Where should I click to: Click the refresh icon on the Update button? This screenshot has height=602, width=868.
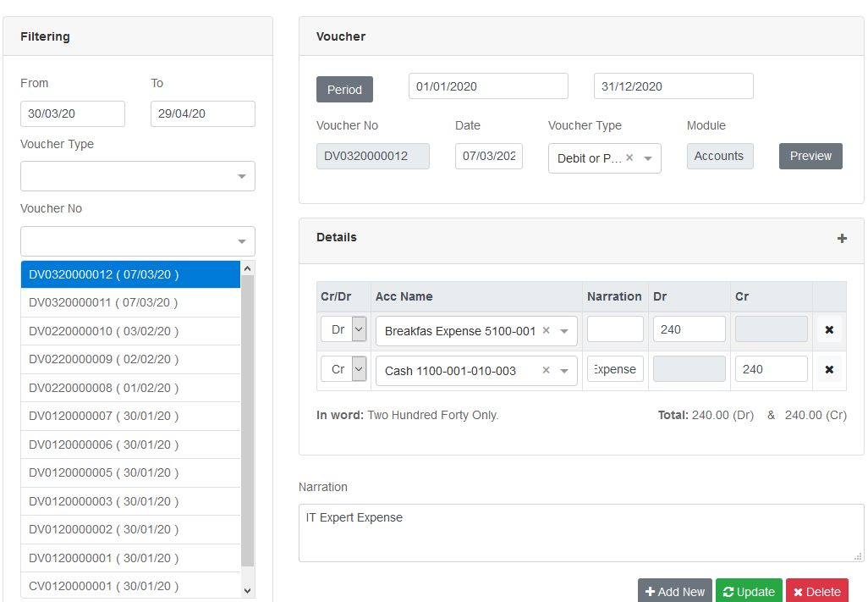(x=728, y=590)
